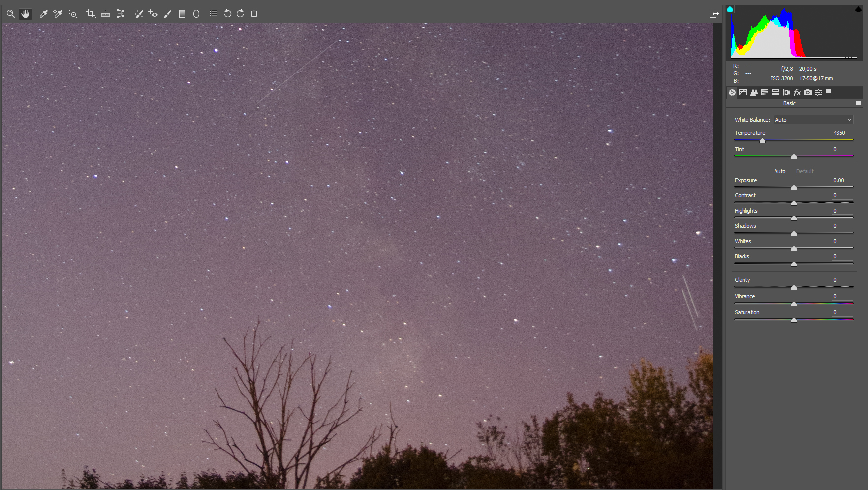The height and width of the screenshot is (490, 868).
Task: Click the Auto tone link
Action: coord(780,171)
